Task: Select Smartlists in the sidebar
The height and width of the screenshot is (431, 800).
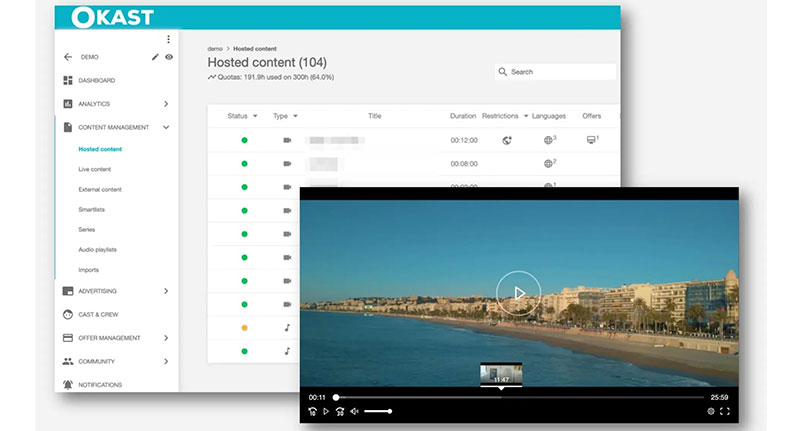Action: point(91,210)
